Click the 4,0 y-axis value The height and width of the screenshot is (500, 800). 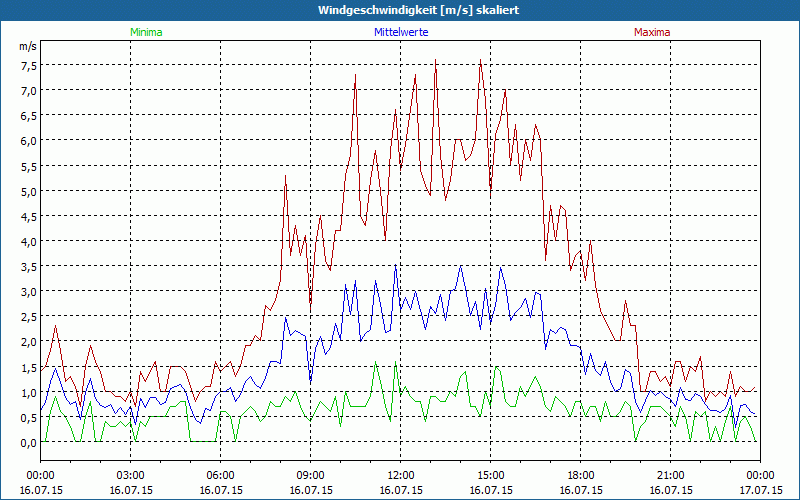tap(28, 241)
